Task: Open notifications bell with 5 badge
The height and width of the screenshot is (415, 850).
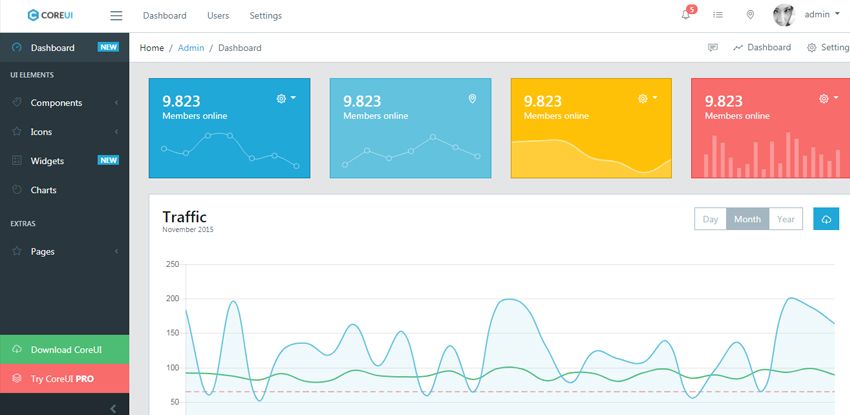Action: 687,15
